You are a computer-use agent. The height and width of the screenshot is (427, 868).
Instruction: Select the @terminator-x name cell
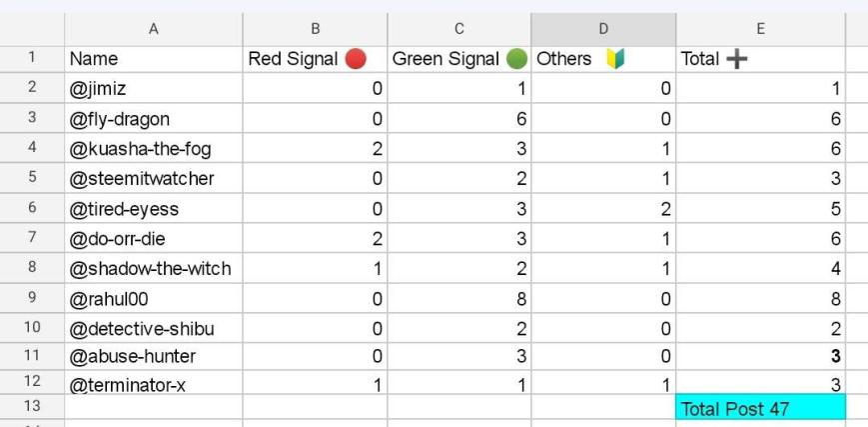pyautogui.click(x=154, y=383)
